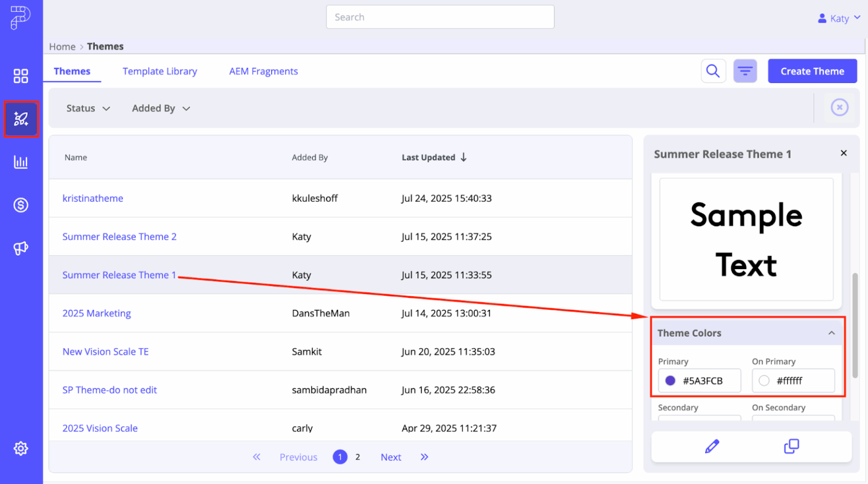The height and width of the screenshot is (484, 868).
Task: Expand the Added By filter dropdown
Action: point(161,108)
